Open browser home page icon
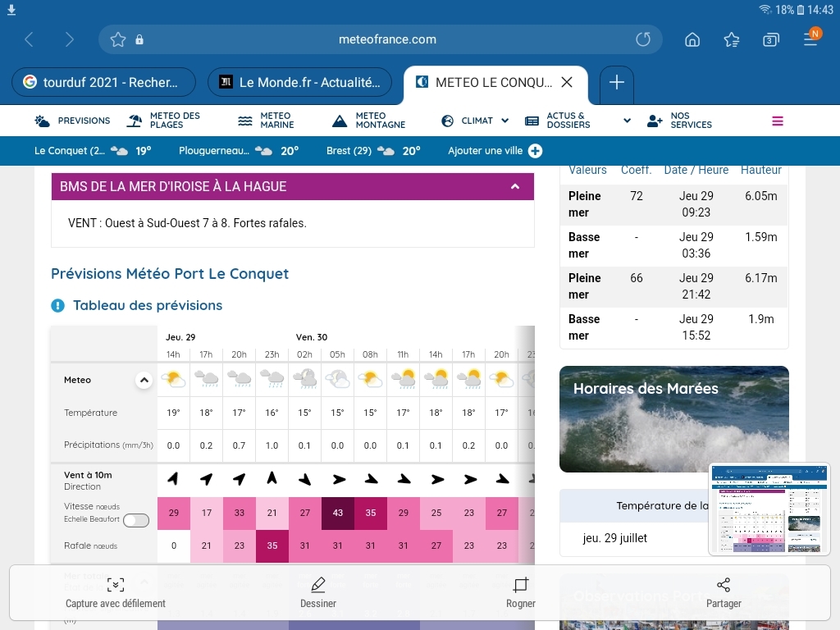The width and height of the screenshot is (840, 630). [x=692, y=39]
